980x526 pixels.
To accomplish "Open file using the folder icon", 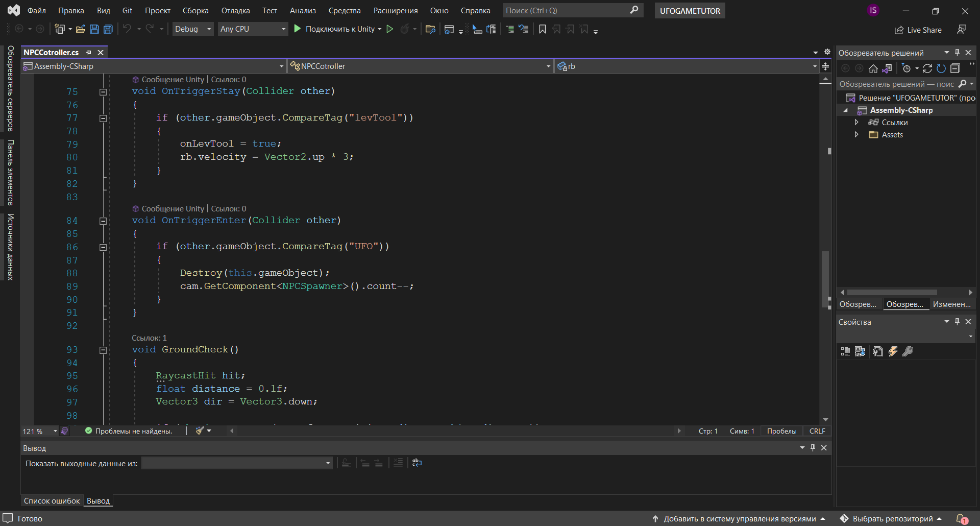I will [x=80, y=29].
